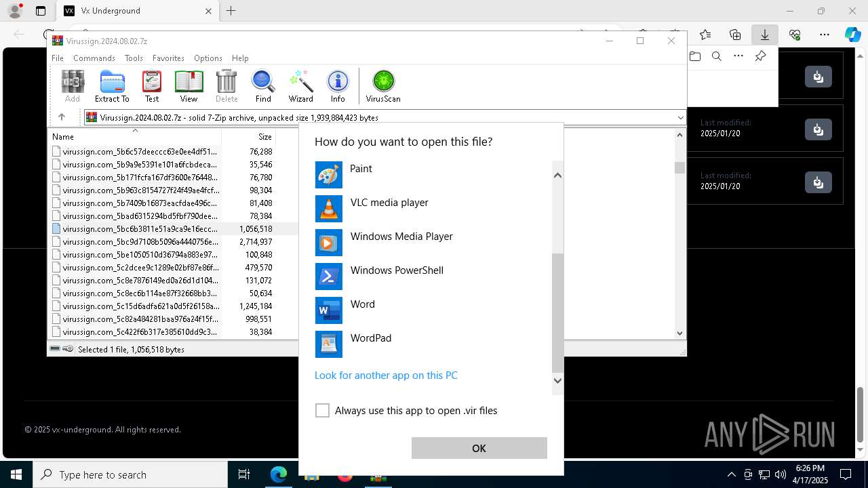Open Edge Settings and more menu
868x488 pixels.
[825, 34]
